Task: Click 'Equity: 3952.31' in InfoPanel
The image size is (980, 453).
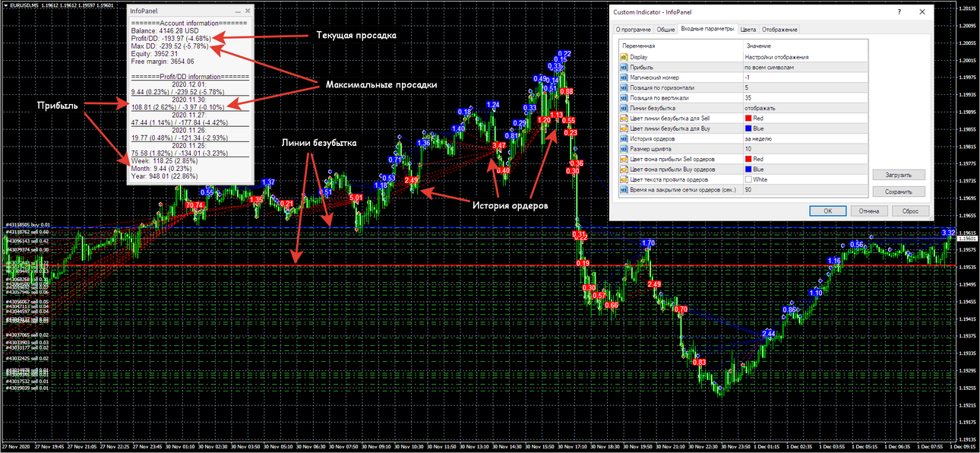Action: pos(154,54)
